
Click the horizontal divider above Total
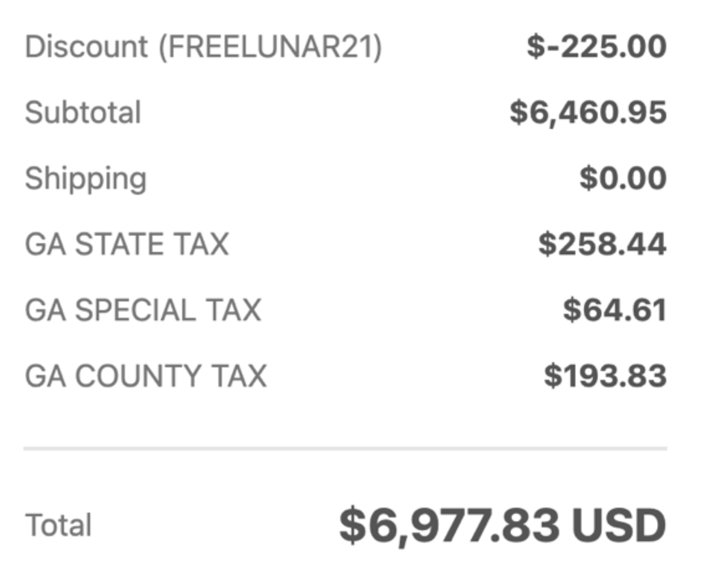pos(345,448)
